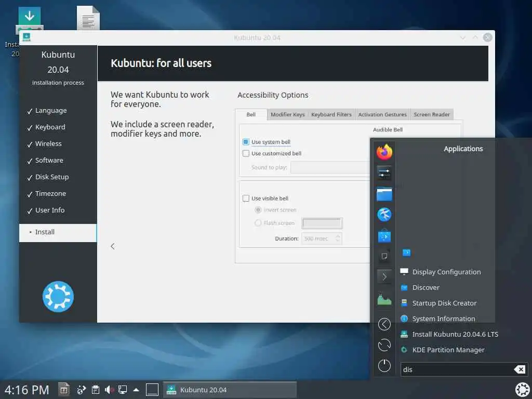Launch Firefox from launcher favorites

[384, 152]
